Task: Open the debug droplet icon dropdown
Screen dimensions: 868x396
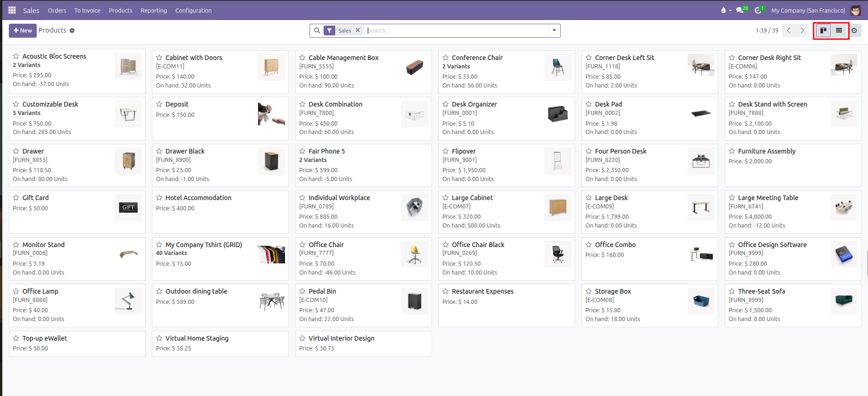Action: click(726, 10)
